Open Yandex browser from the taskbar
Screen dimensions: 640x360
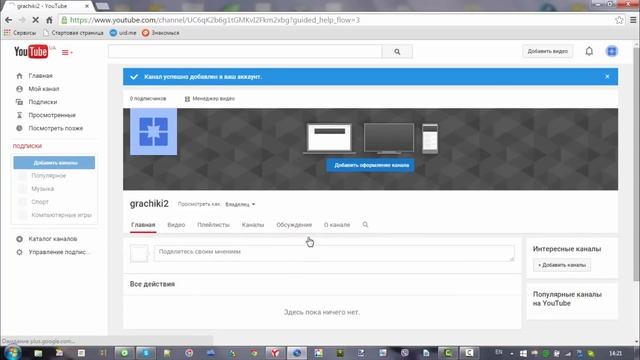point(275,353)
